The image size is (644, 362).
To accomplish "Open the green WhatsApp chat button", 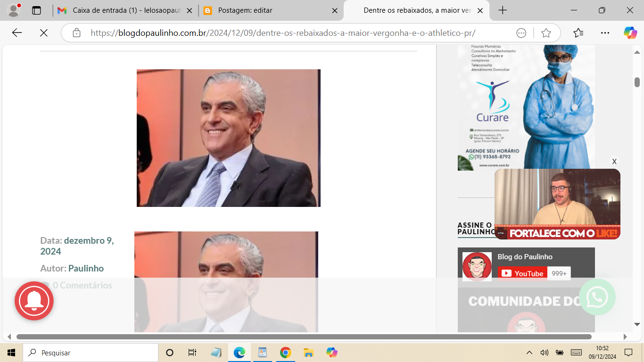I will [597, 297].
